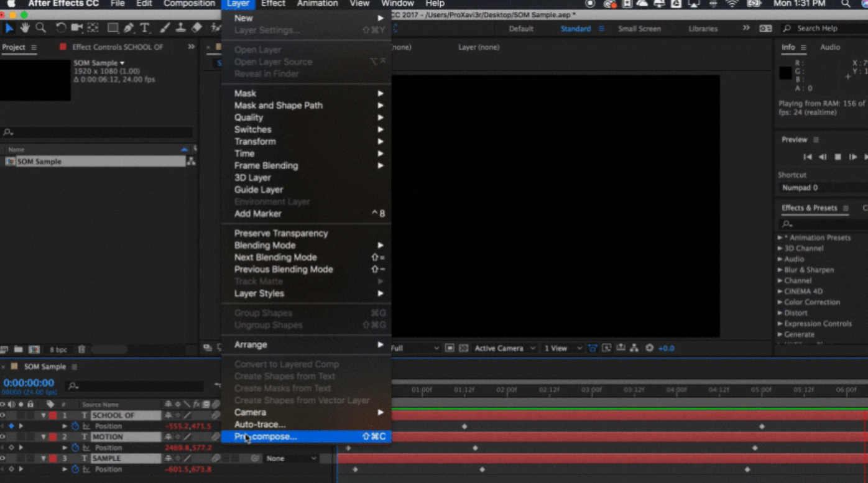Screen dimensions: 868x483
Task: Select the Zoom magnifier tool
Action: coord(41,28)
